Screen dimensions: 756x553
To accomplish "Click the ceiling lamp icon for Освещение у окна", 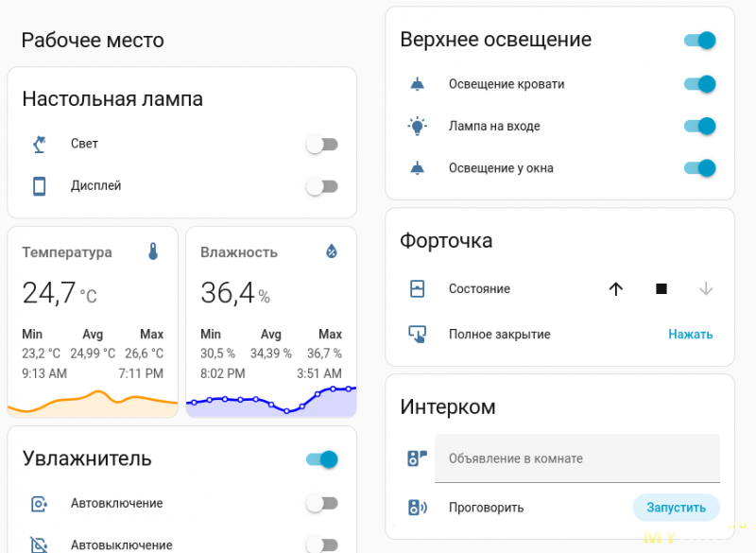I will (417, 168).
